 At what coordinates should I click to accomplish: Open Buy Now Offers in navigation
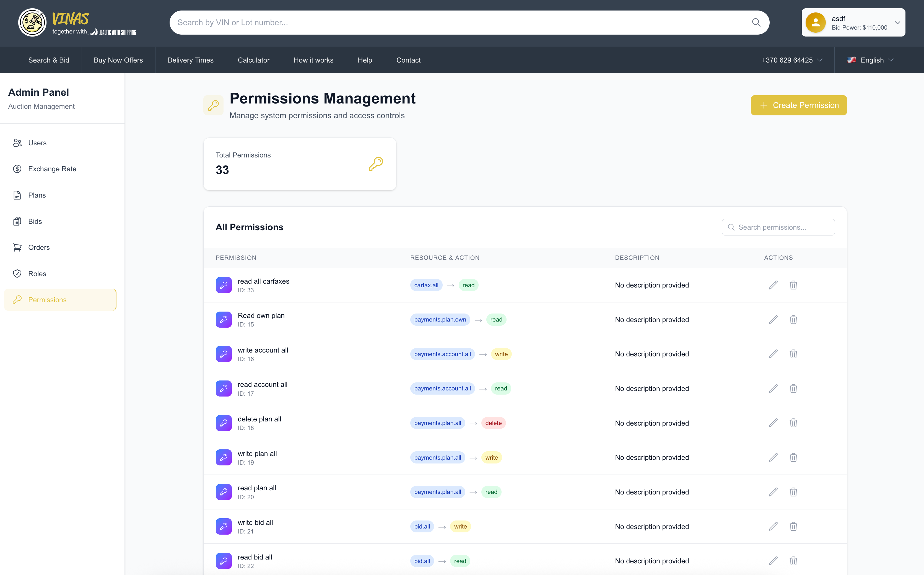[x=118, y=60]
